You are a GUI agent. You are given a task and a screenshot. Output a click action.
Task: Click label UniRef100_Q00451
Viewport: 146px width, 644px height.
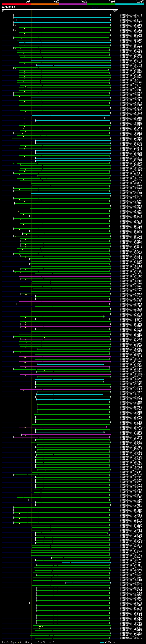click(x=131, y=595)
